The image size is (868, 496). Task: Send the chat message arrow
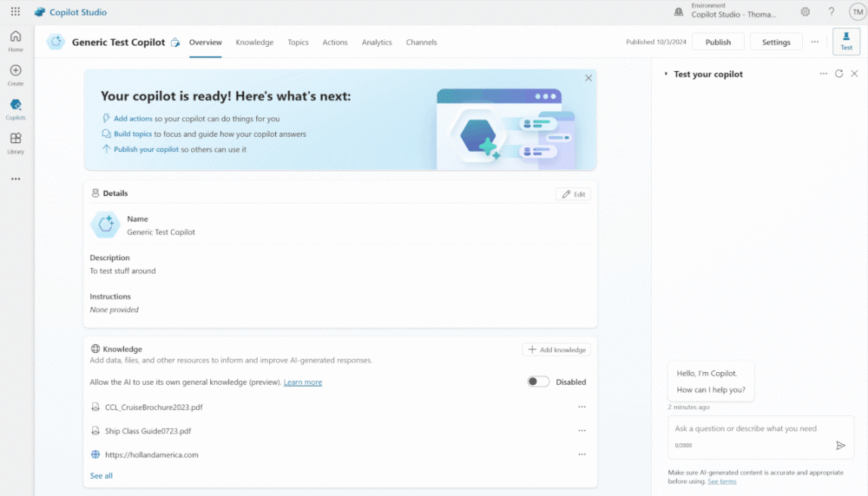pyautogui.click(x=840, y=445)
